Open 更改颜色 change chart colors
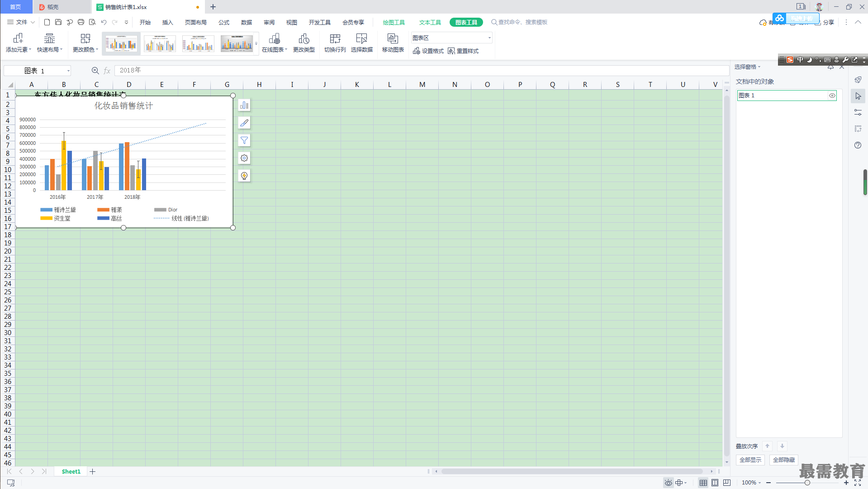The height and width of the screenshot is (489, 868). [85, 43]
